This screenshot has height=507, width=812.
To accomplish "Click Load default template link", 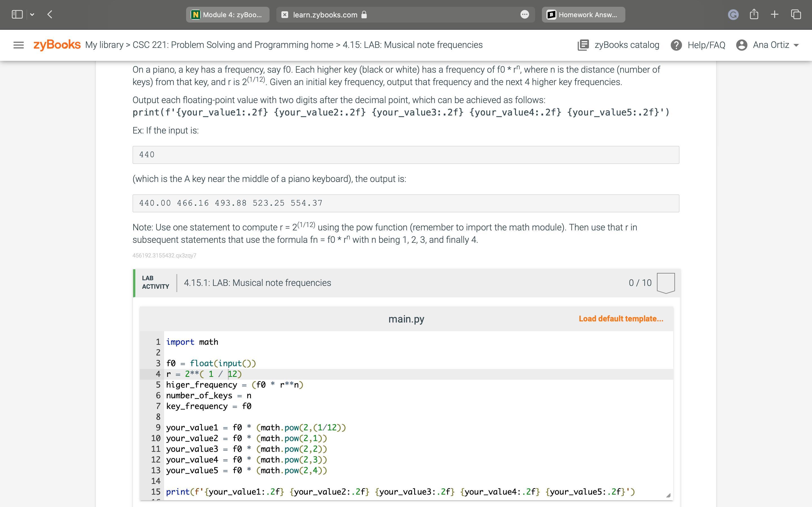I will click(621, 319).
